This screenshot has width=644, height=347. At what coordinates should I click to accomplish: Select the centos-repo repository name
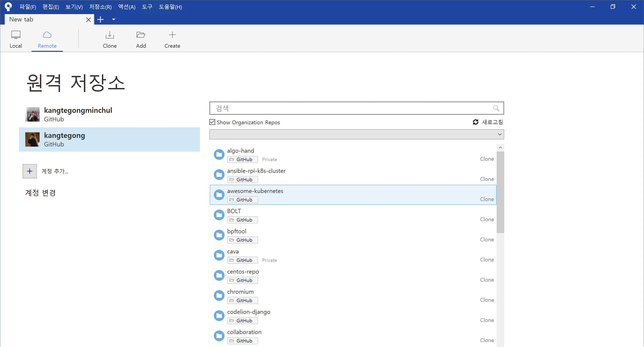(x=243, y=272)
